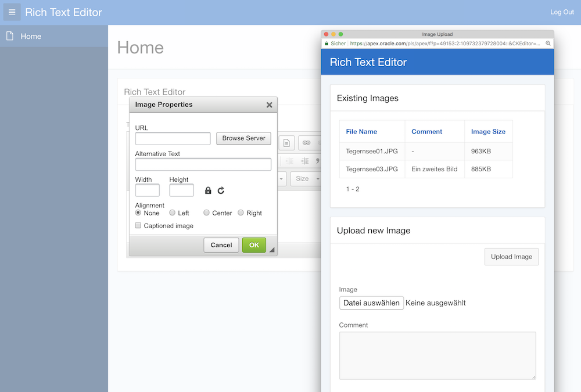The width and height of the screenshot is (581, 392).
Task: Sort table by File Name column
Action: (361, 132)
